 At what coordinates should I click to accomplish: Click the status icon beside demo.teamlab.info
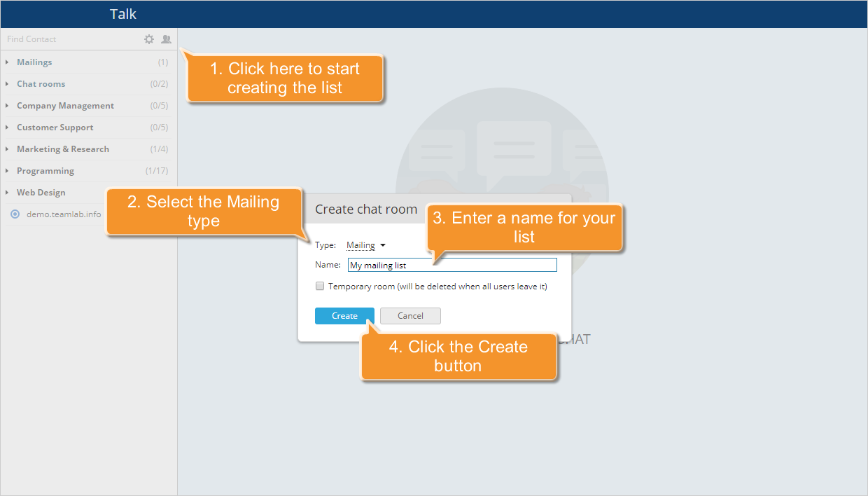14,214
